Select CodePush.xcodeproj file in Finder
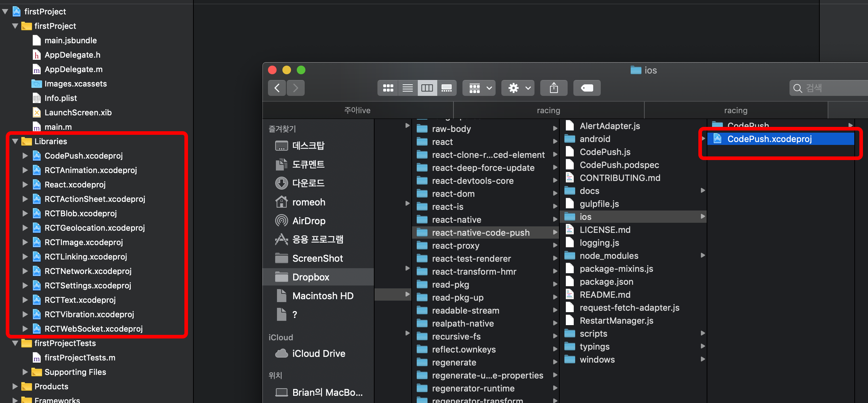 pyautogui.click(x=769, y=139)
